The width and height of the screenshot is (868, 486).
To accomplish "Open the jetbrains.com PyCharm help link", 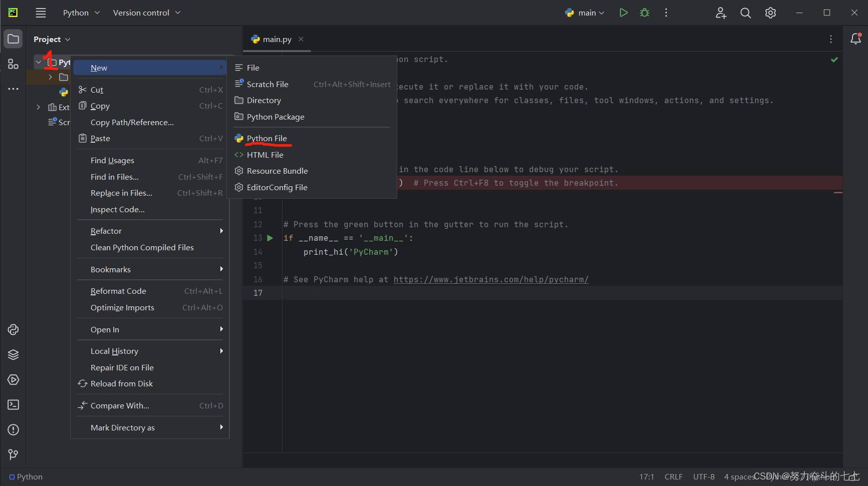I will click(491, 279).
